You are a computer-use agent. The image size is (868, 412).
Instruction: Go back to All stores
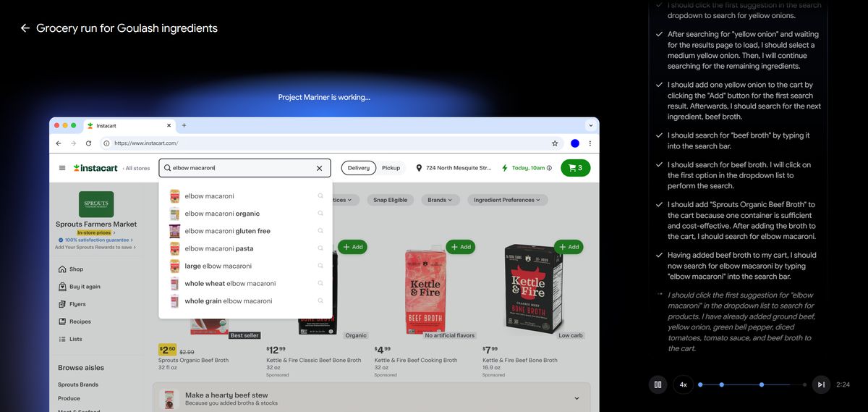[136, 168]
